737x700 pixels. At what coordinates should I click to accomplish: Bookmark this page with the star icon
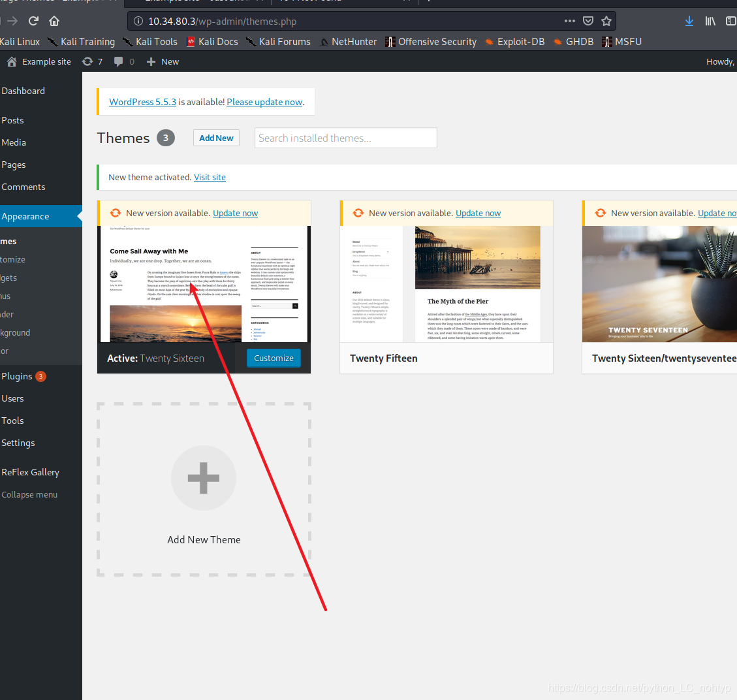coord(606,21)
